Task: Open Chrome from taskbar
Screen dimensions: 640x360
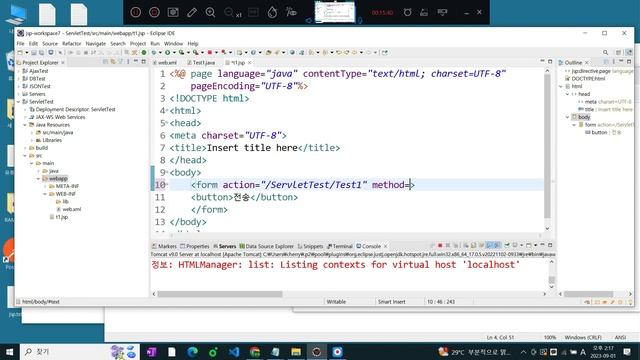Action: click(x=255, y=351)
